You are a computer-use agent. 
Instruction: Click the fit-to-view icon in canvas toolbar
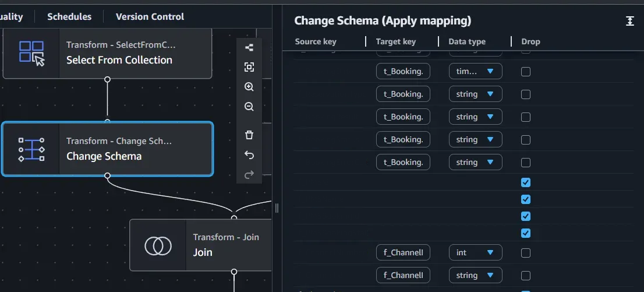pyautogui.click(x=249, y=67)
